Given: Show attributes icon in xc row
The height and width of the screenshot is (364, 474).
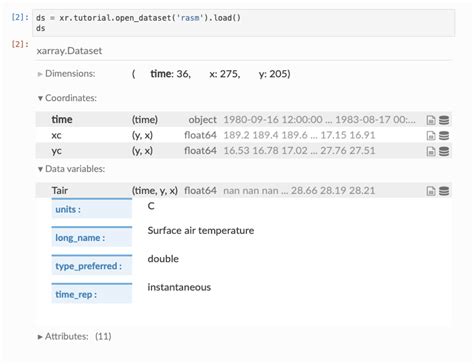Looking at the screenshot, I should 431,136.
